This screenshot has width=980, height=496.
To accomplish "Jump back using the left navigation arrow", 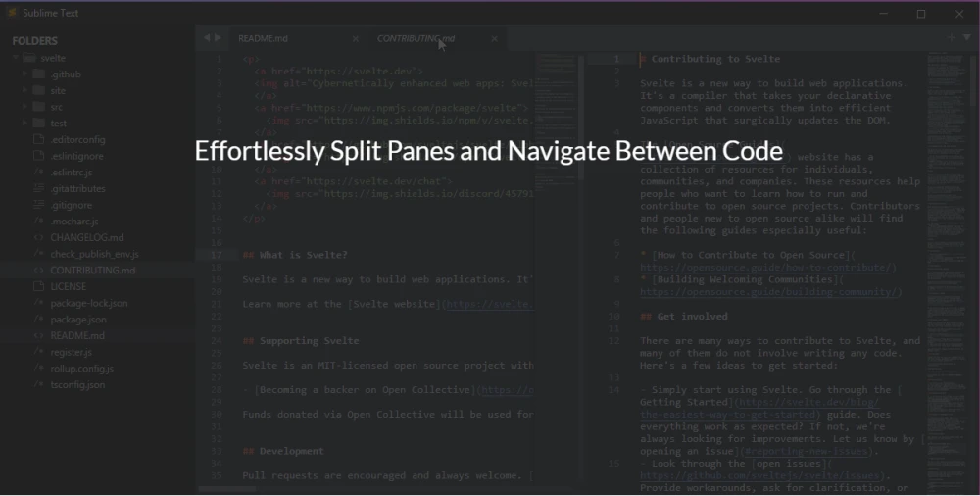I will (206, 37).
